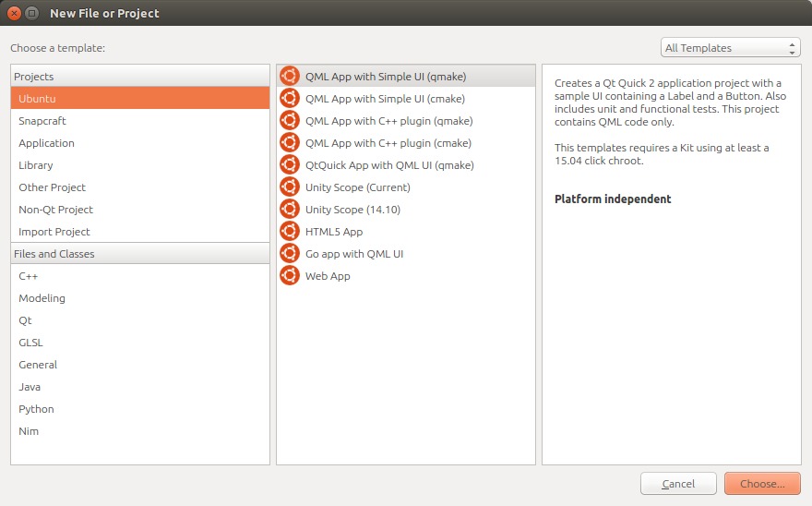Click the icon next to QML App with C++ plugin (qmake)
Screen dimensions: 812x506
(290, 121)
